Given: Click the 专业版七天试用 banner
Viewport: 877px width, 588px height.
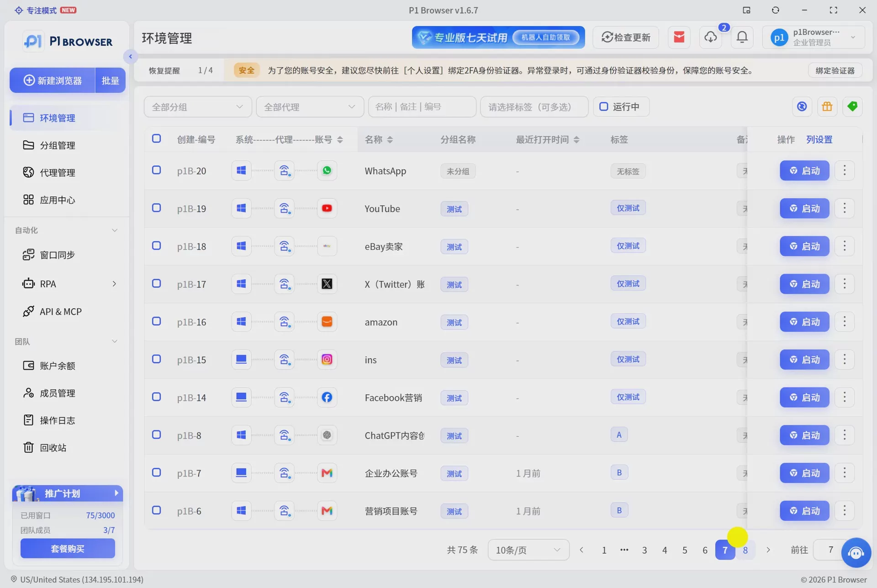Looking at the screenshot, I should coord(498,37).
